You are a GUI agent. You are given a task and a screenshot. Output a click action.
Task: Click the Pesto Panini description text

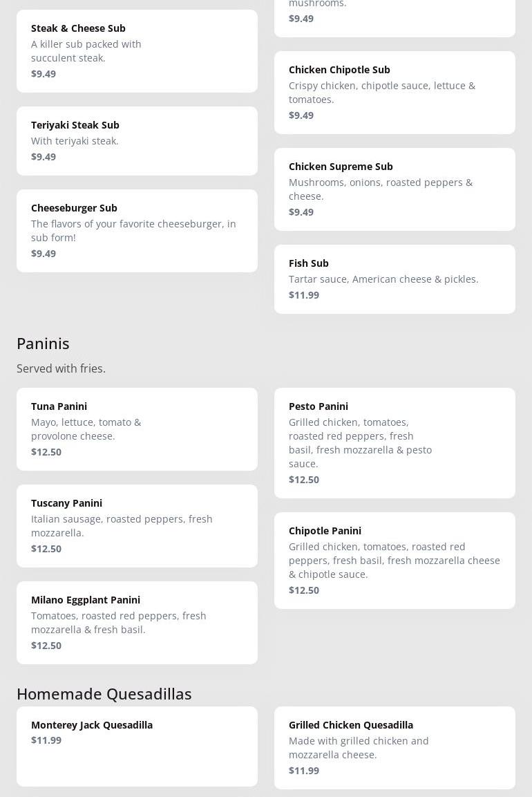pos(360,443)
